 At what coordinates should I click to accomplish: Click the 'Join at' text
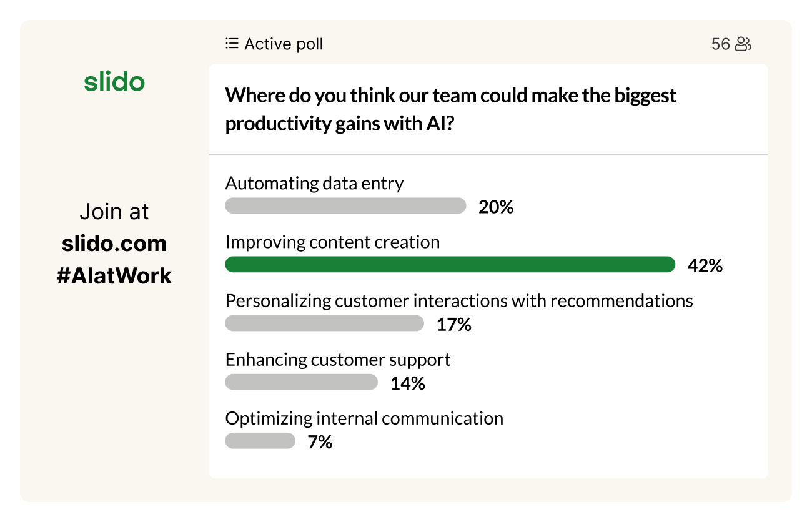point(114,212)
